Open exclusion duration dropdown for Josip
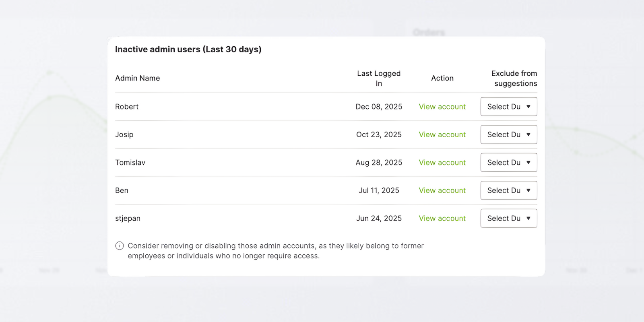Viewport: 644px width, 322px height. 508,134
